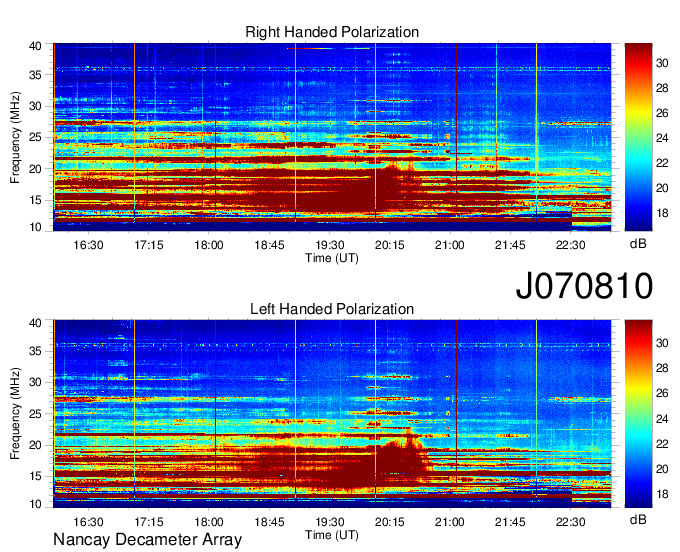Click the 20 MHz tick on the left-handed plot
Viewport: 680px width, 552px height.
[35, 445]
